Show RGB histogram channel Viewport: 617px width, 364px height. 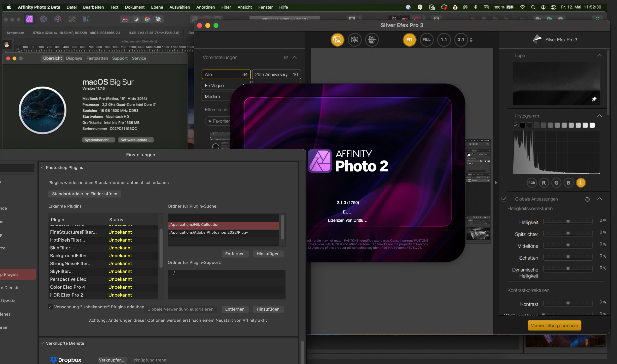tap(531, 183)
